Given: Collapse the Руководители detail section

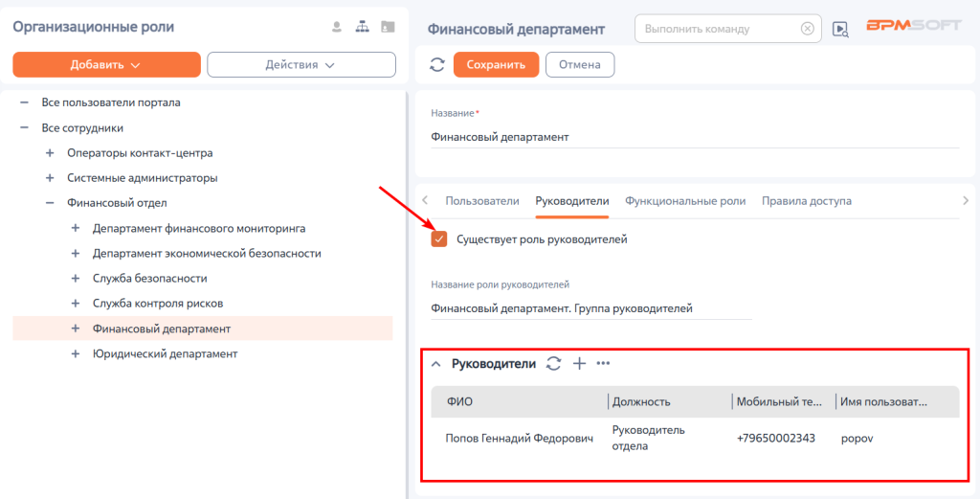Looking at the screenshot, I should tap(436, 364).
